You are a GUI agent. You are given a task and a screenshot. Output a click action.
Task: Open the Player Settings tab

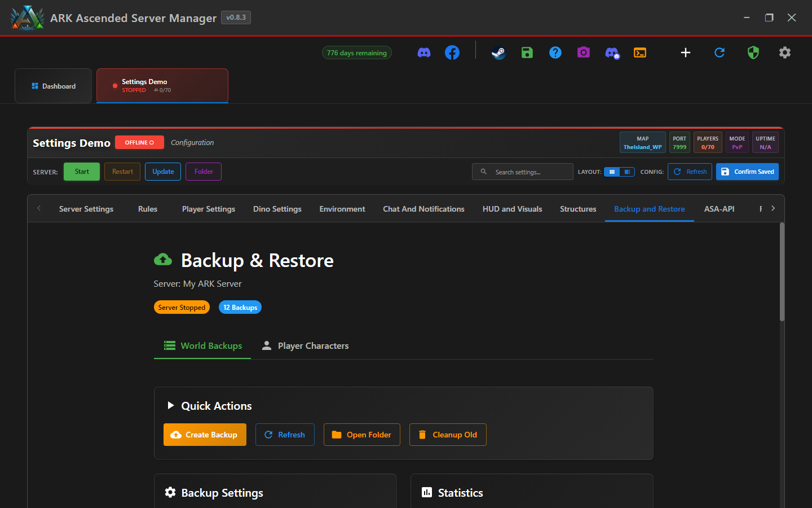click(209, 209)
